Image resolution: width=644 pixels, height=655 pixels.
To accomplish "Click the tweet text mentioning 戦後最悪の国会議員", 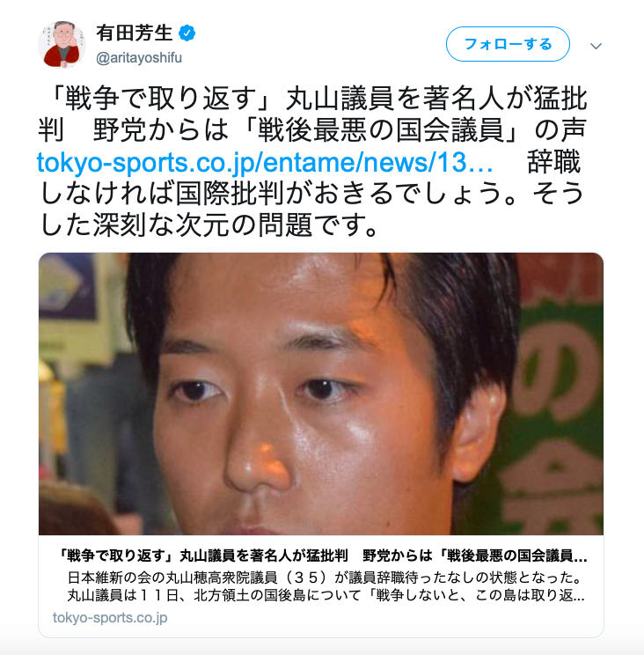I will [379, 130].
